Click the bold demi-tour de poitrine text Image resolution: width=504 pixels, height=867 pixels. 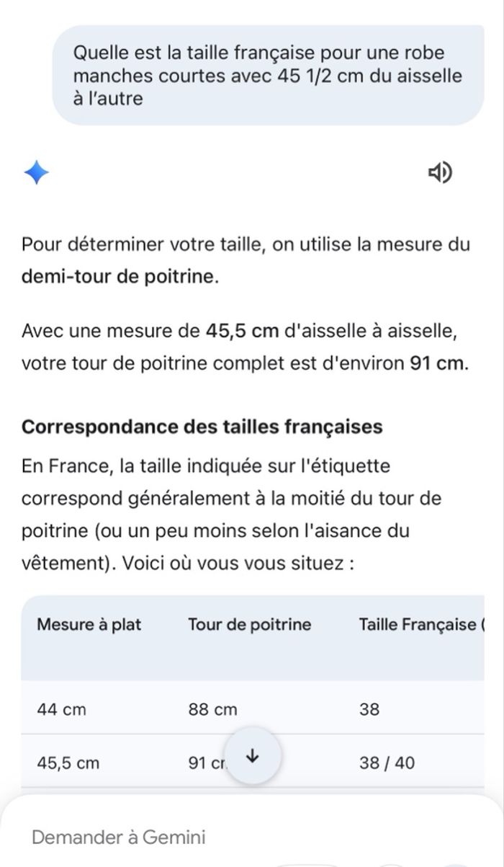coord(118,277)
